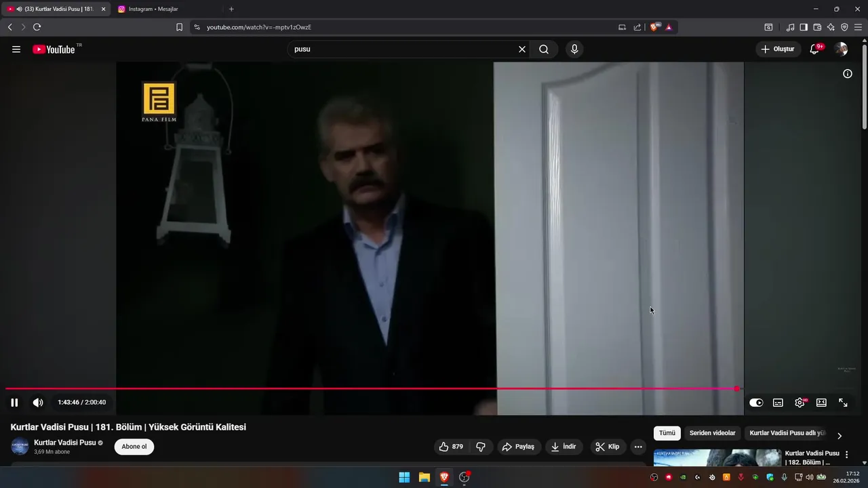The image size is (868, 488).
Task: Open Brave Wallet icon
Action: coord(817,27)
